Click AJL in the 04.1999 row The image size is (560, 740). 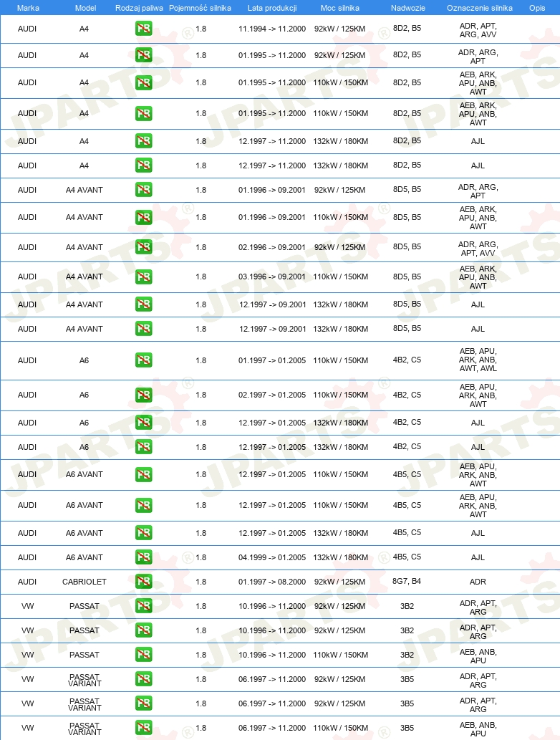coord(478,557)
